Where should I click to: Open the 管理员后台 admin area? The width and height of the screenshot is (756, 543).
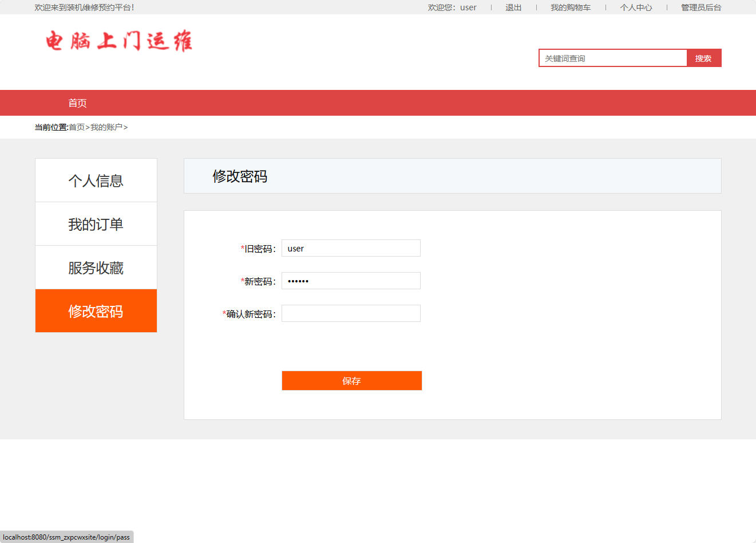coord(700,7)
